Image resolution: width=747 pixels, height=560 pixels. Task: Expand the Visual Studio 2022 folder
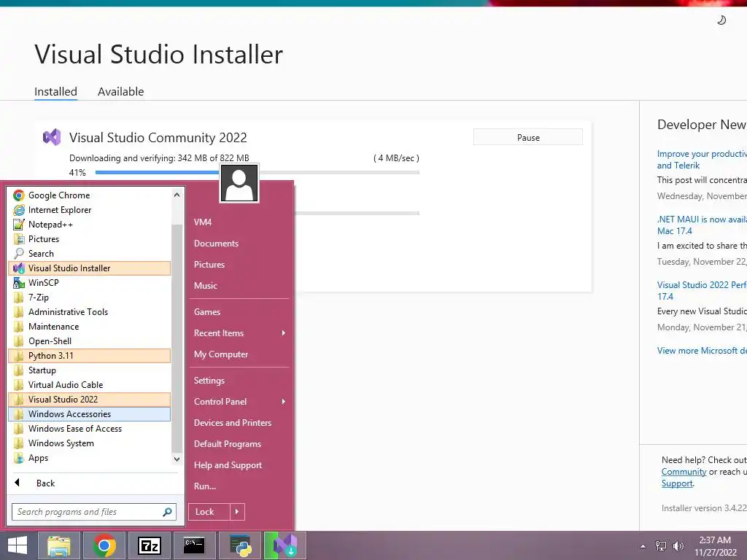89,400
